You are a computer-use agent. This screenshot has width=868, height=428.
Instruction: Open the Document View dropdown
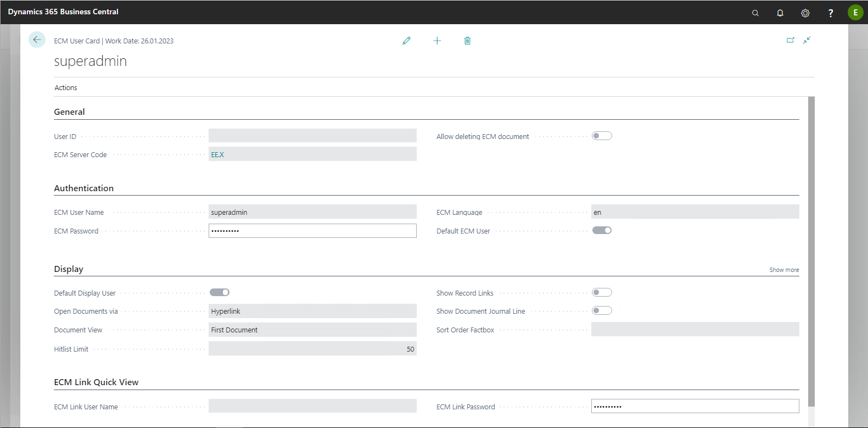[x=312, y=330]
